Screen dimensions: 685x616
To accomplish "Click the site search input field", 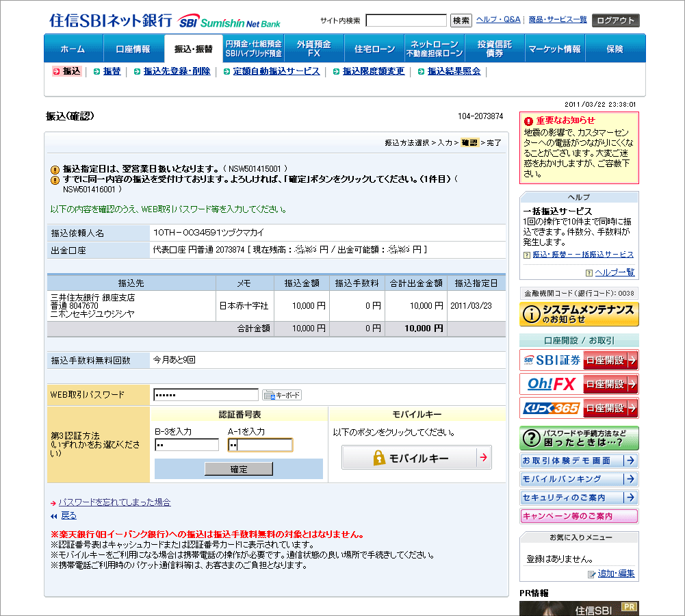I will click(406, 20).
